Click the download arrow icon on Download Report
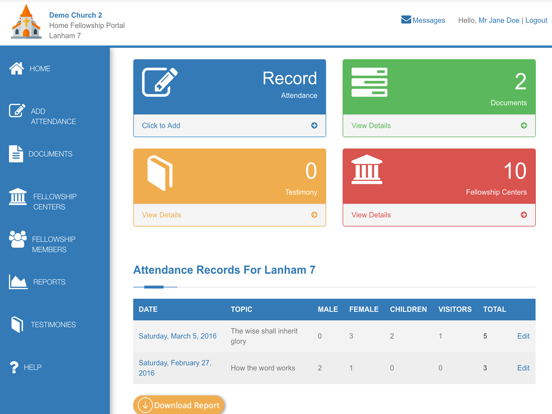Screen dimensions: 552x414 [145, 405]
